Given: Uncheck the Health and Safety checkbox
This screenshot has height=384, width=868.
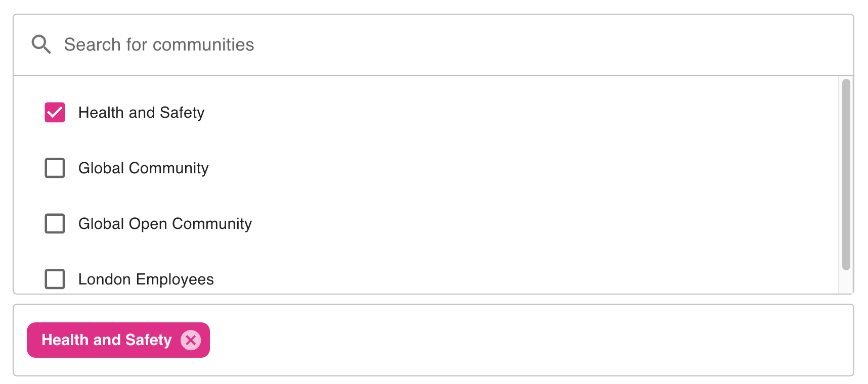Looking at the screenshot, I should coord(55,112).
